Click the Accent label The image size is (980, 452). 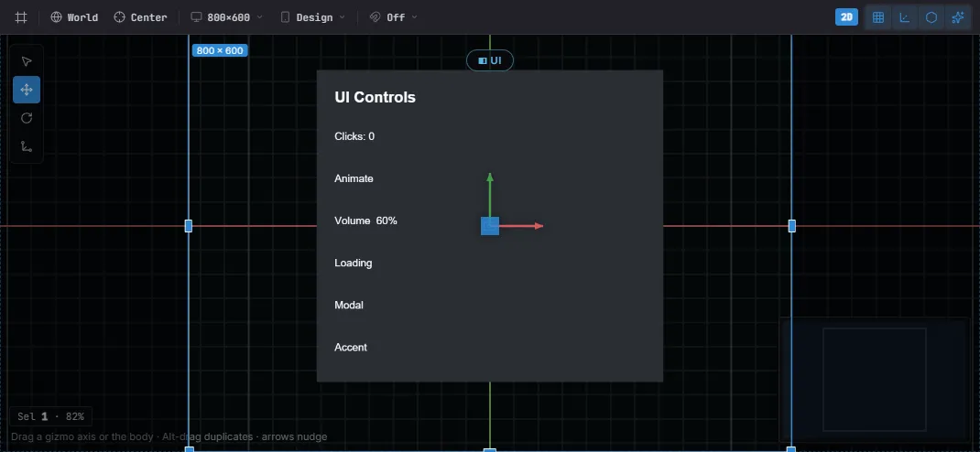point(351,347)
